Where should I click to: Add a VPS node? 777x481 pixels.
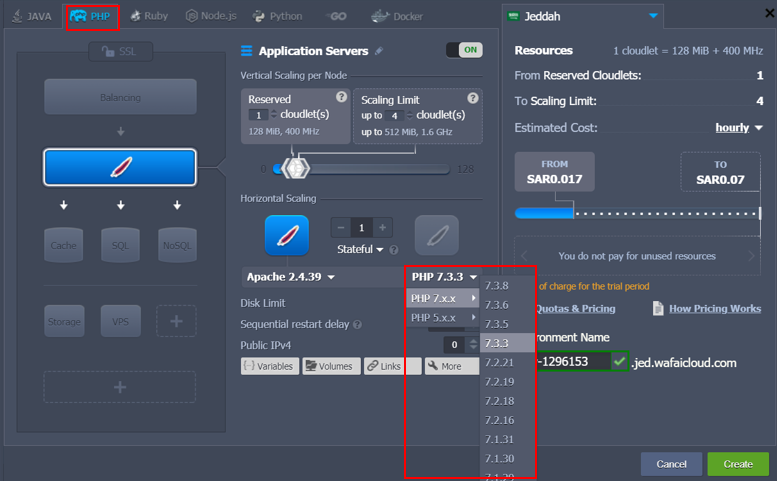point(120,321)
